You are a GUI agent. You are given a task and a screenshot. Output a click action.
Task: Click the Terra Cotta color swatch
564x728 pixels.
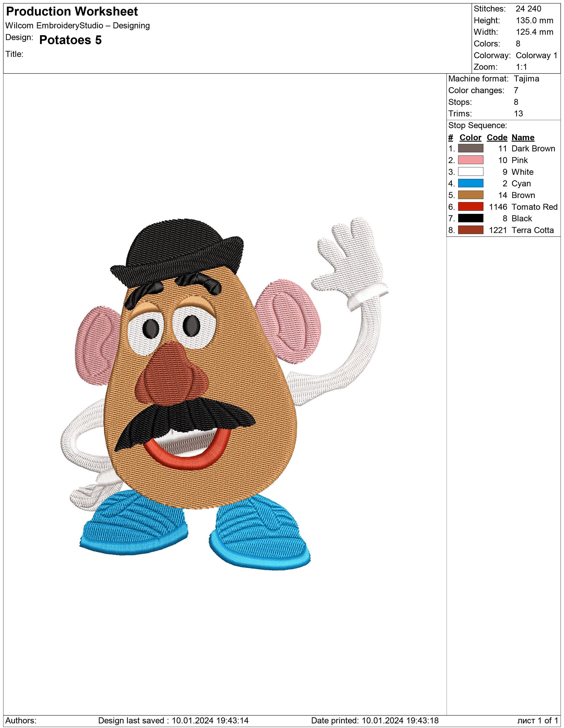470,230
